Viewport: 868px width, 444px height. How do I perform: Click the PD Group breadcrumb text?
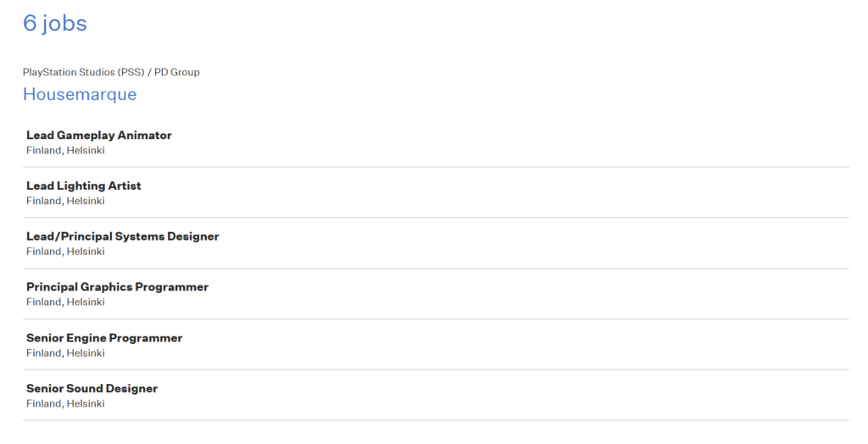pos(177,72)
